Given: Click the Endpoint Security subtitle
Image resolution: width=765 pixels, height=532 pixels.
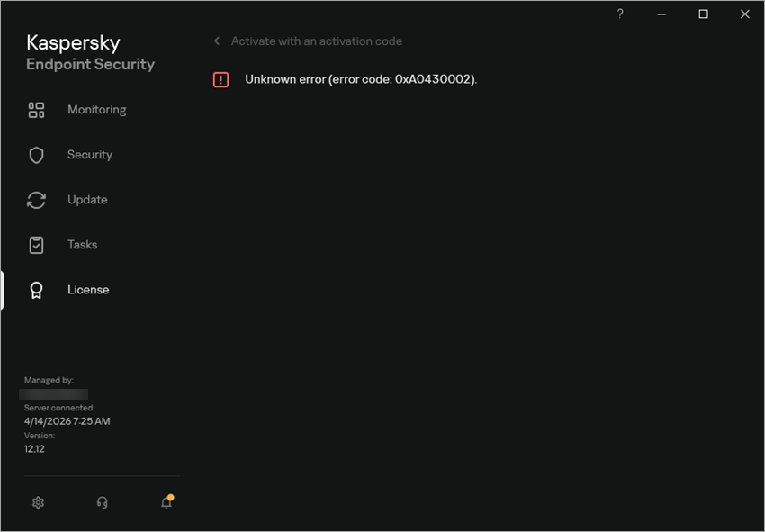Looking at the screenshot, I should 90,64.
